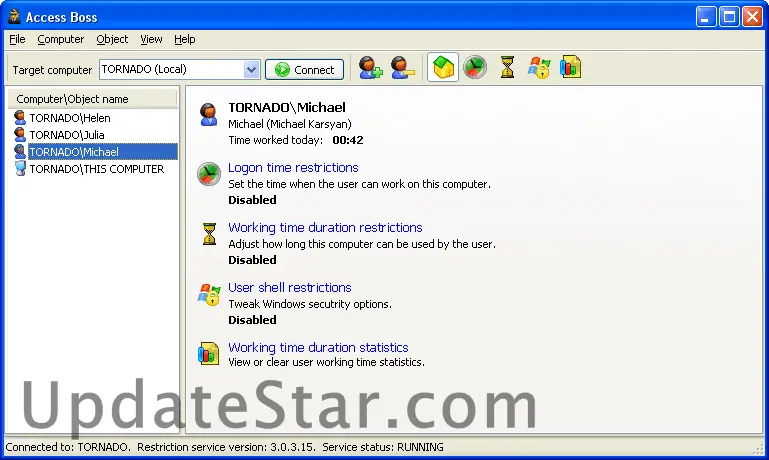This screenshot has height=460, width=769.
Task: Open the Home overview toolbar icon
Action: [x=443, y=67]
